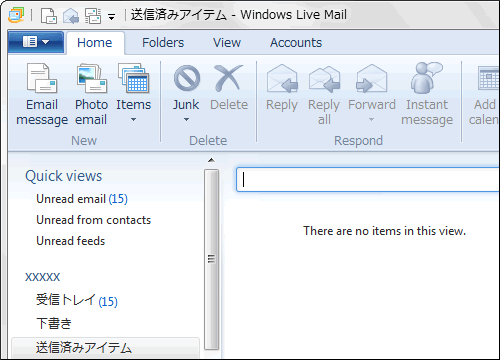Open the Customize Quick Access Toolbar arrow
This screenshot has width=500, height=360.
(111, 16)
